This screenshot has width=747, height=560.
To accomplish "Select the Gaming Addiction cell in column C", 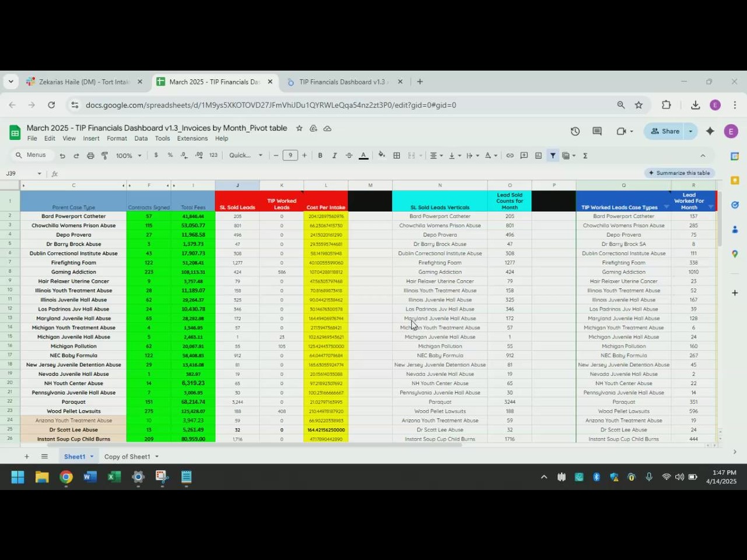I will pyautogui.click(x=74, y=272).
